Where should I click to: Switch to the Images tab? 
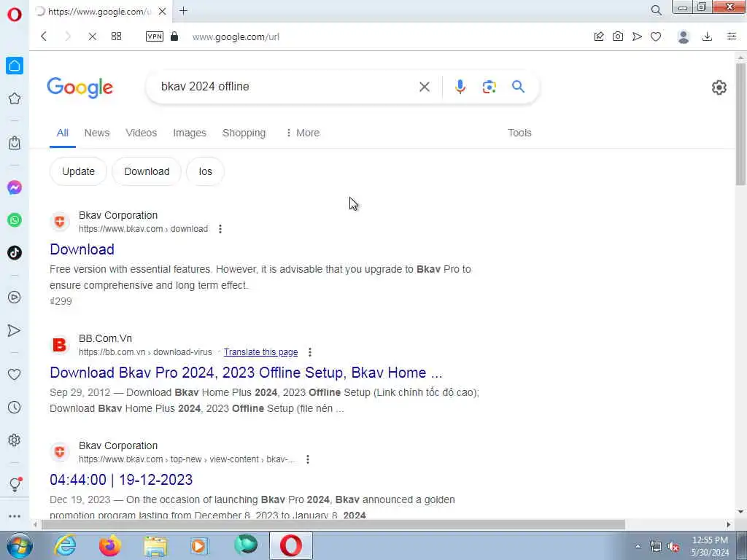(x=190, y=133)
